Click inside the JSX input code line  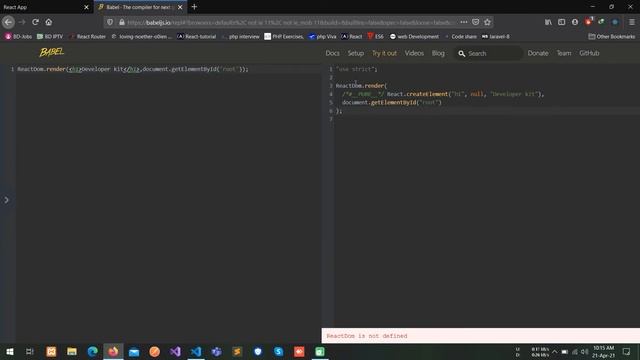[x=133, y=69]
